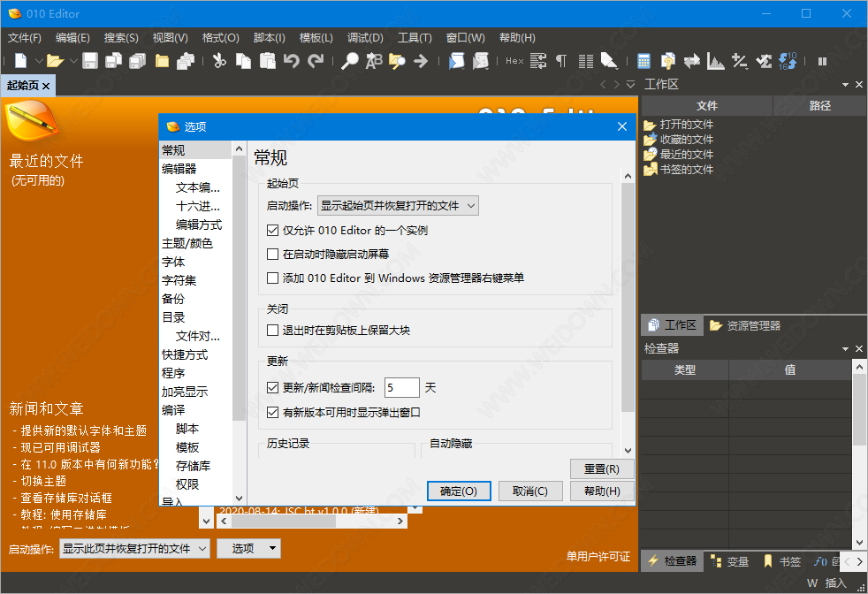Enable add to Windows Explorer right-click menu
Image resolution: width=868 pixels, height=594 pixels.
point(272,278)
